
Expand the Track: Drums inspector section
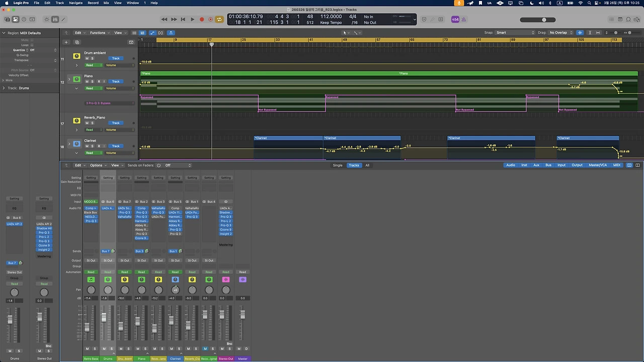[x=4, y=88]
